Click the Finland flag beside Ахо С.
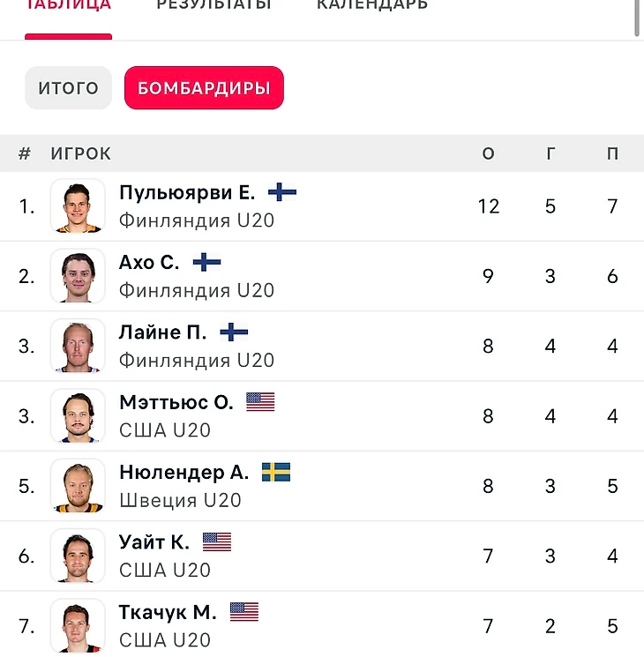This screenshot has width=644, height=657. [206, 262]
